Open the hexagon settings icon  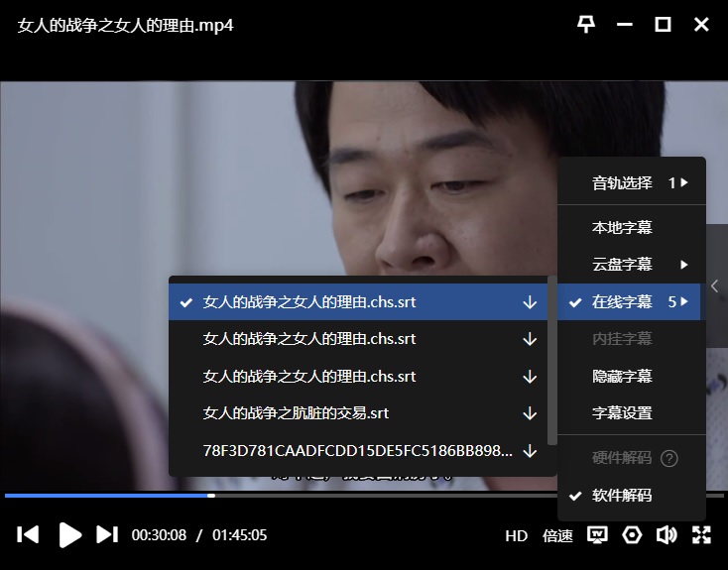[632, 535]
